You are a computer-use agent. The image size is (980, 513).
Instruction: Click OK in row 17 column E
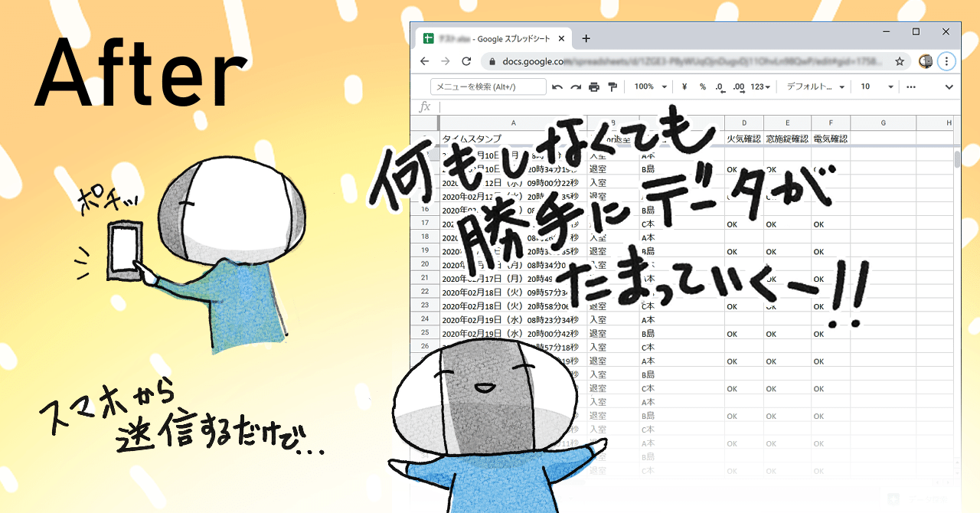788,224
